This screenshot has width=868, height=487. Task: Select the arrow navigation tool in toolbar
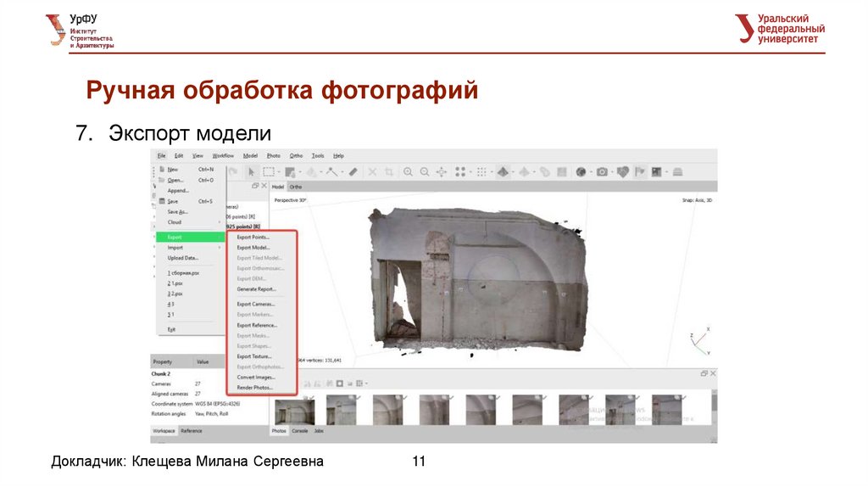pos(251,171)
